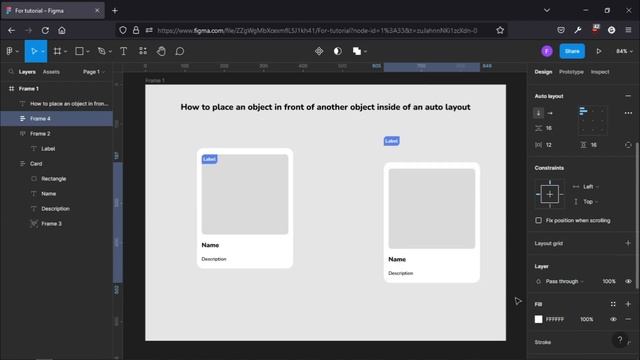This screenshot has height=360, width=640.
Task: Switch to the Prototype tab
Action: 571,72
